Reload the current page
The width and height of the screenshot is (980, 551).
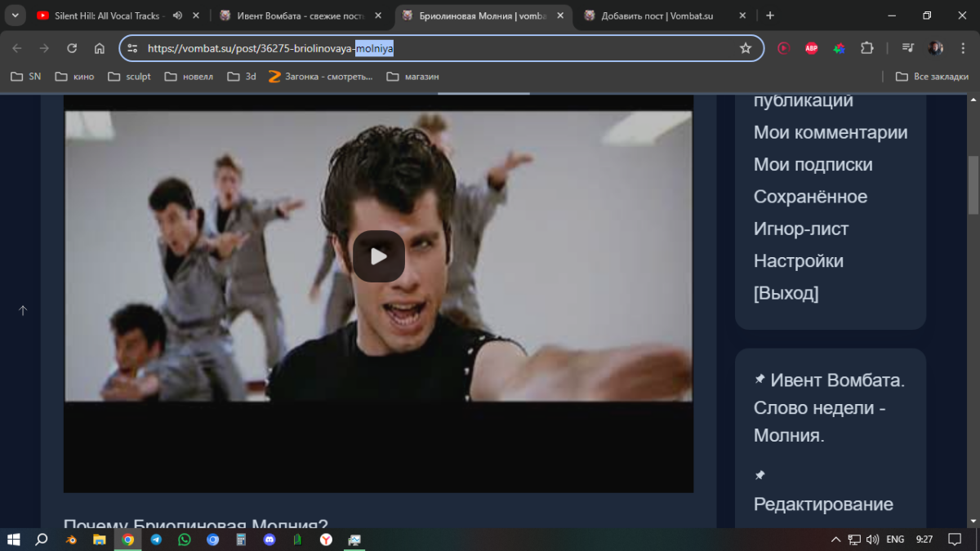72,48
